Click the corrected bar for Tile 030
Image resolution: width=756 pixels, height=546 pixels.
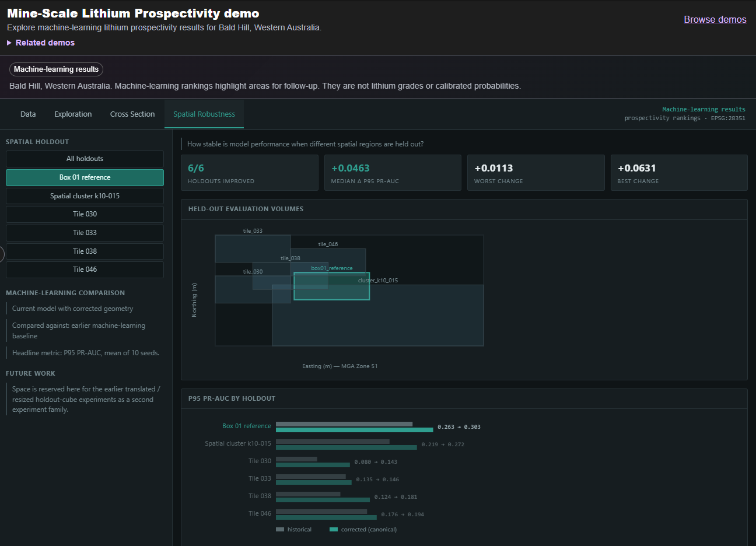click(x=313, y=465)
